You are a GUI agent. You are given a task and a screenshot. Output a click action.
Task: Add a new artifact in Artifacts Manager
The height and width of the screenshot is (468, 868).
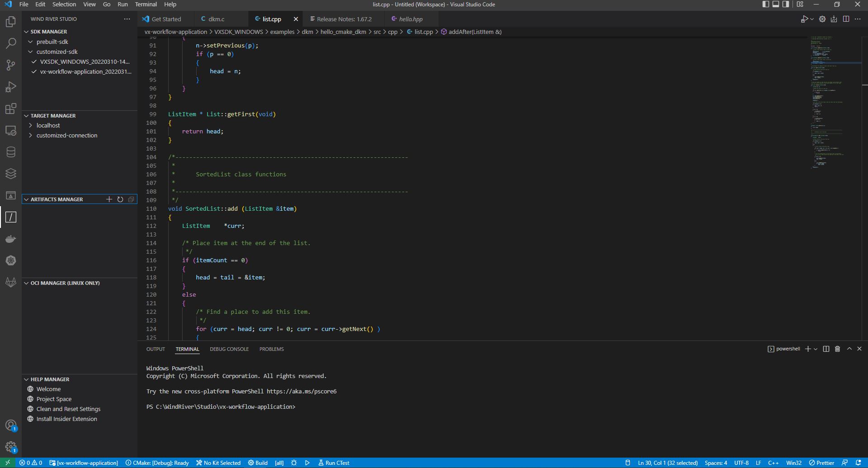click(x=109, y=199)
